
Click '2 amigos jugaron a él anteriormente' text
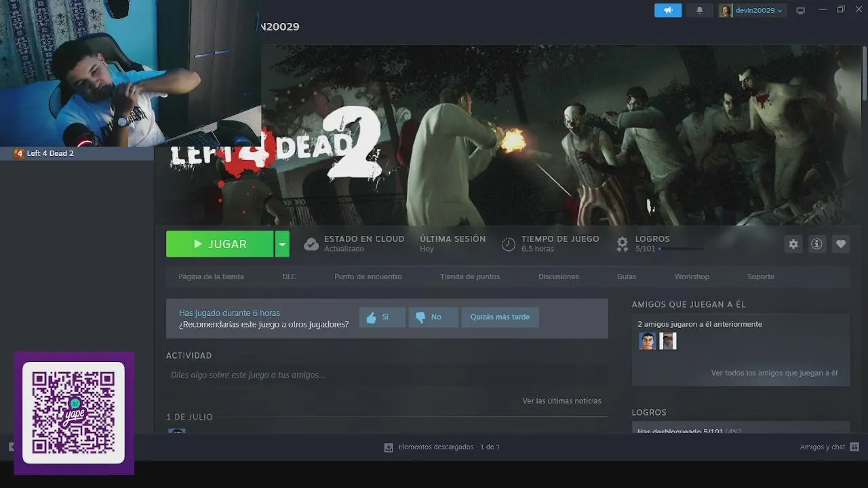point(700,324)
